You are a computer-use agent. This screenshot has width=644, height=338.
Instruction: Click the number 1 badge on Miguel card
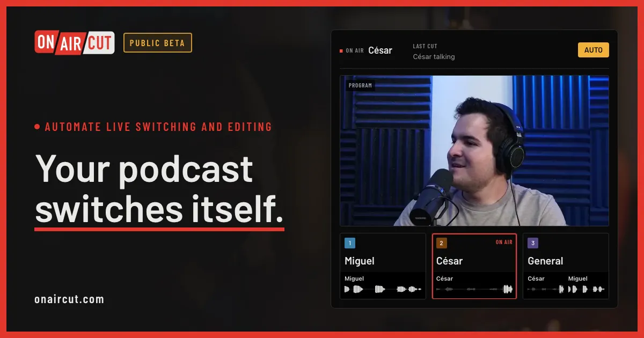coord(350,243)
